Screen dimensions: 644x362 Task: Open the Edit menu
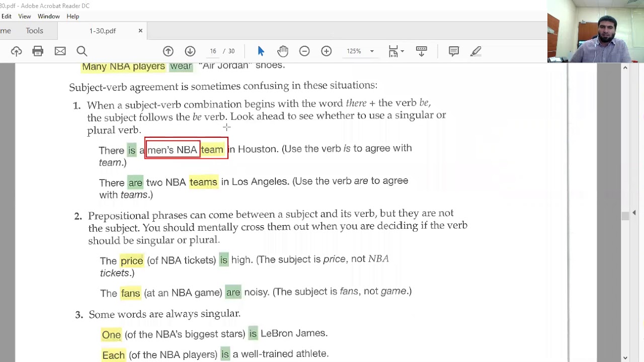point(6,16)
